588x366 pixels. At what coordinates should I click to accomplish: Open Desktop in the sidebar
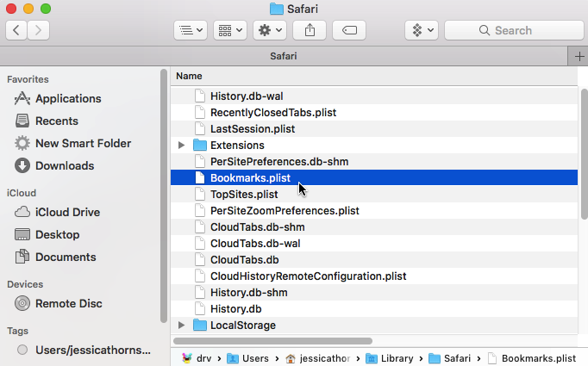pos(47,235)
